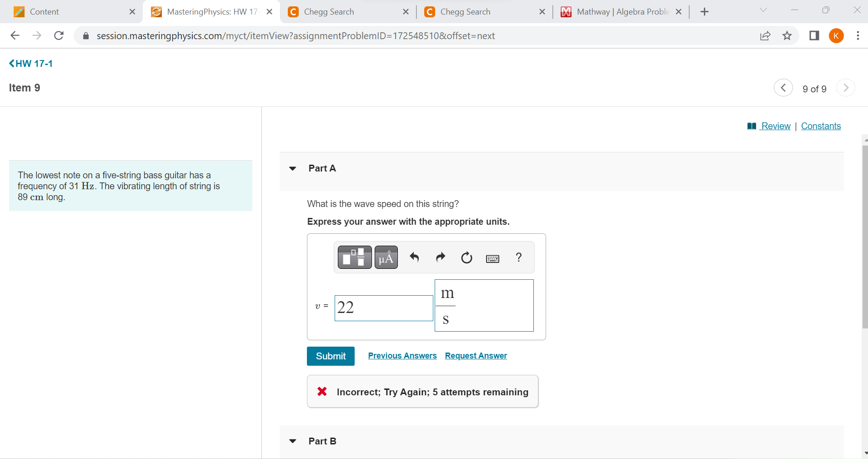Open the Constants link
This screenshot has height=459, width=868.
[x=821, y=126]
